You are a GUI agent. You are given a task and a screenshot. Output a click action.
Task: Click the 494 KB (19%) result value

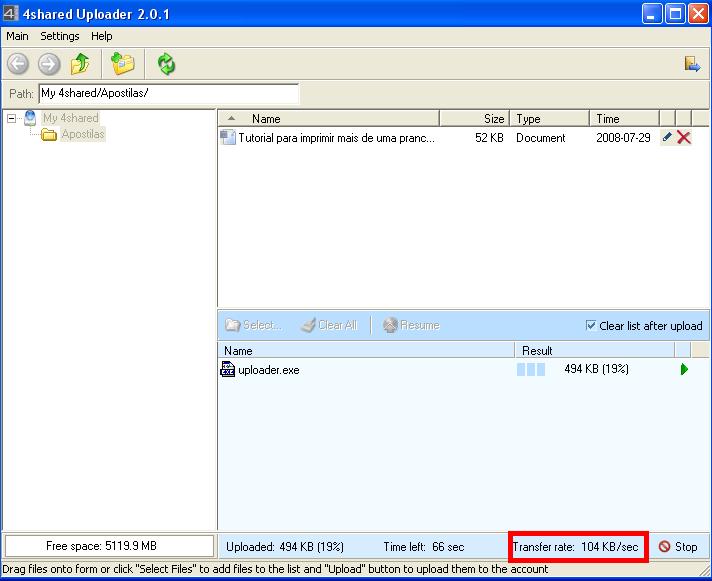point(596,369)
